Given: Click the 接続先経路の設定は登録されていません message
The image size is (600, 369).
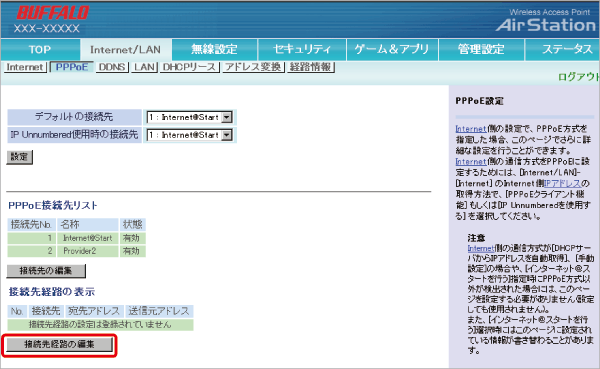Looking at the screenshot, I should [100, 325].
